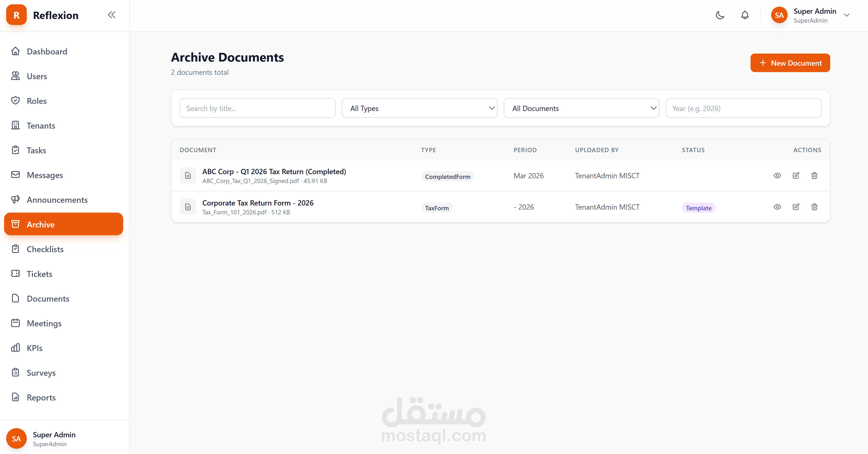Screen dimensions: 868x454
Task: Open the All Documents filter dropdown
Action: pyautogui.click(x=581, y=108)
